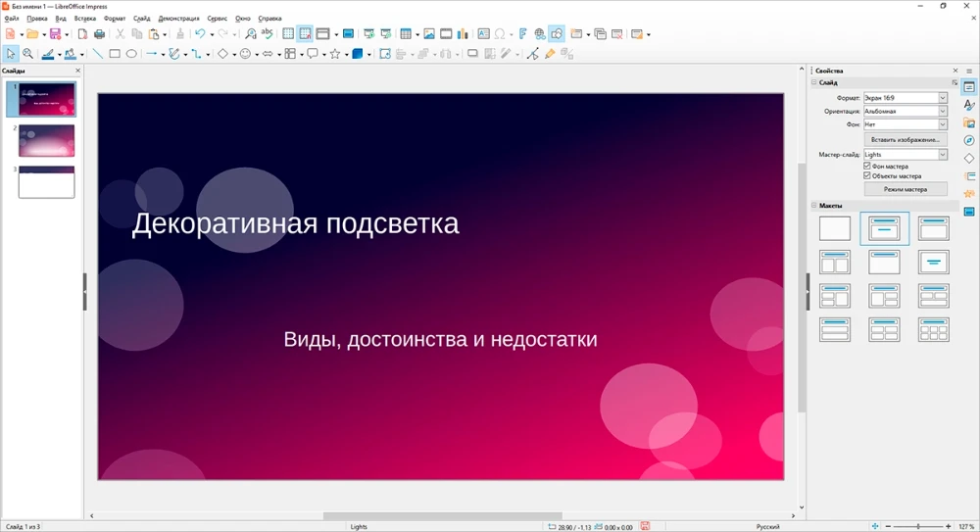The image size is (980, 532).
Task: Click the 'Режим мастера' button
Action: coord(905,189)
